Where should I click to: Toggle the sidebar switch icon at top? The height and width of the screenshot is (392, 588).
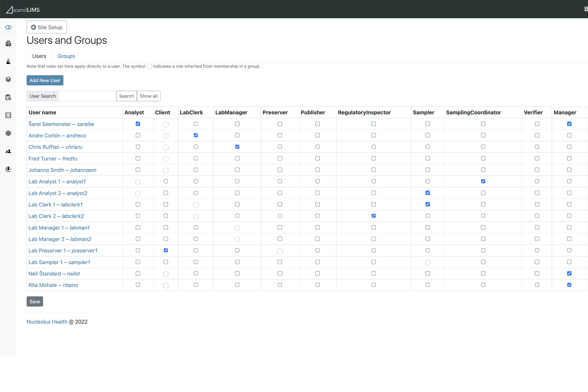pyautogui.click(x=8, y=27)
